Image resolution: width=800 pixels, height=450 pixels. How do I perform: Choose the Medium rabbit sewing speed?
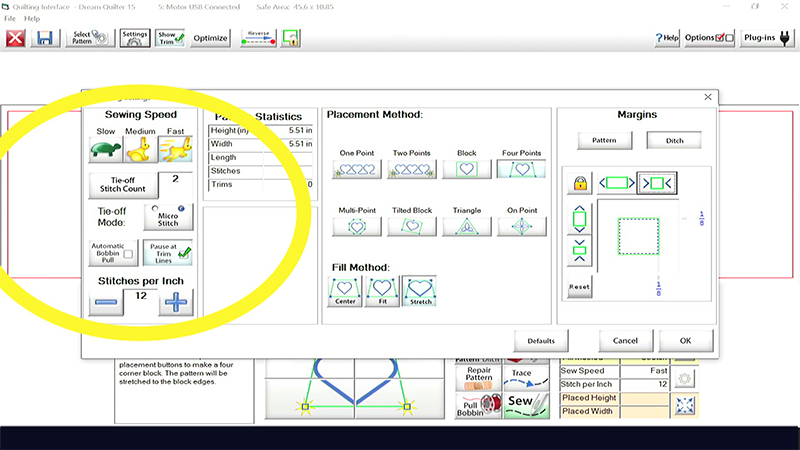click(x=140, y=150)
